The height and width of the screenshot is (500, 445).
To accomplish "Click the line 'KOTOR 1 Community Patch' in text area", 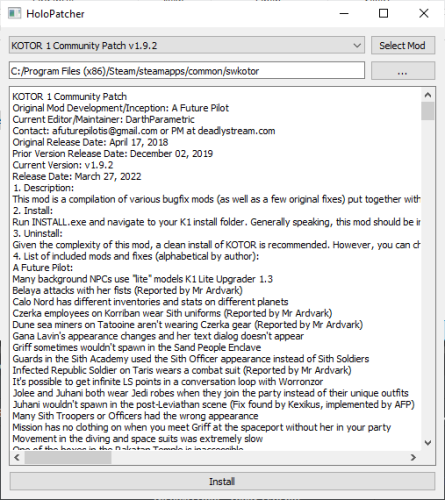I will tap(70, 97).
